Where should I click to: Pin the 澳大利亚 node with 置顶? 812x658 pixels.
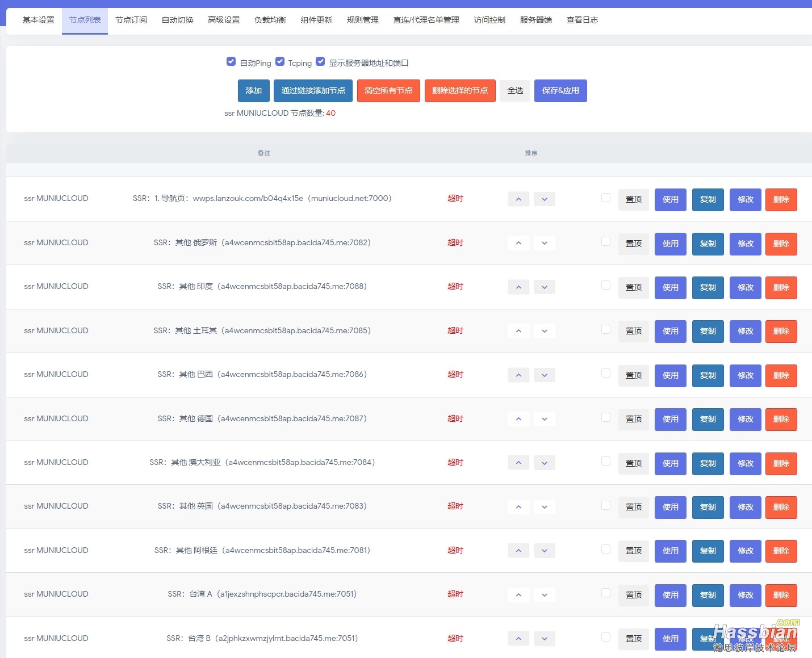[x=634, y=463]
